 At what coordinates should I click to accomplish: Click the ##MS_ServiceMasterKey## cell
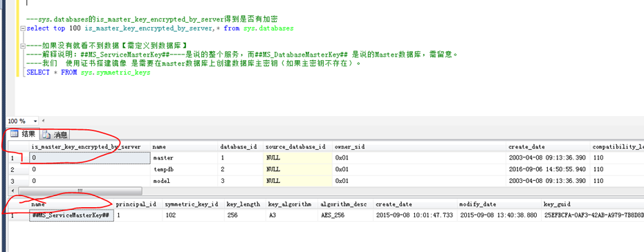point(72,215)
